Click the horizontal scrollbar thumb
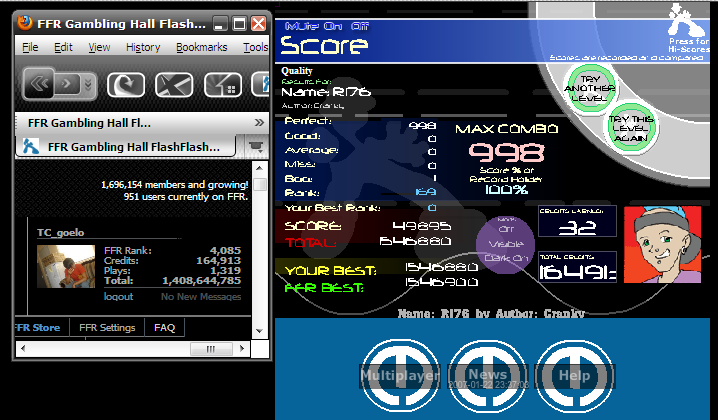The image size is (718, 420). tap(211, 349)
